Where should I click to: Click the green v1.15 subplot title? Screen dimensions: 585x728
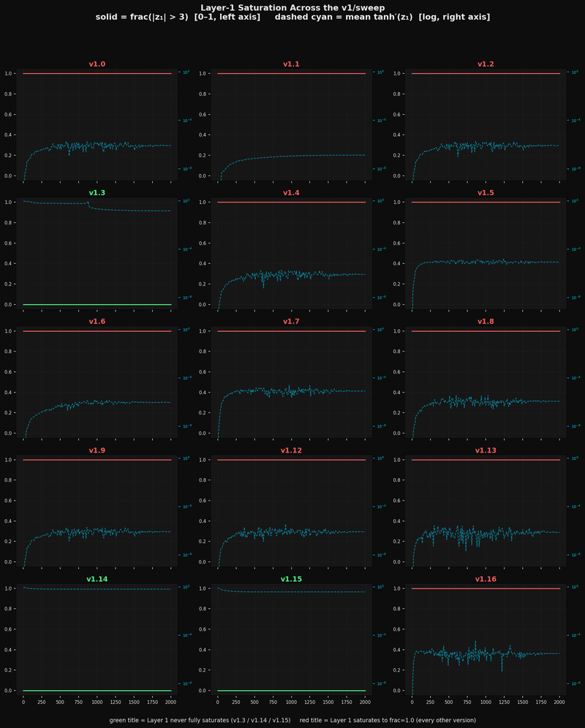291,579
